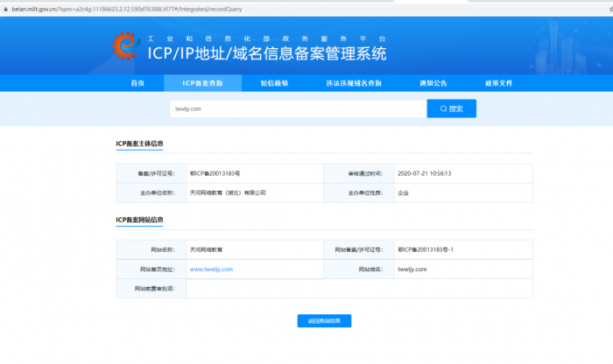Image resolution: width=613 pixels, height=364 pixels.
Task: Click the ICP备案网站信息 section heading
Action: pos(139,220)
